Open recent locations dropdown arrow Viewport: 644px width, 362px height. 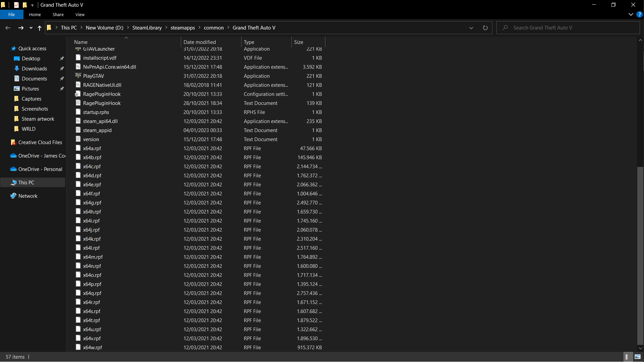(31, 28)
